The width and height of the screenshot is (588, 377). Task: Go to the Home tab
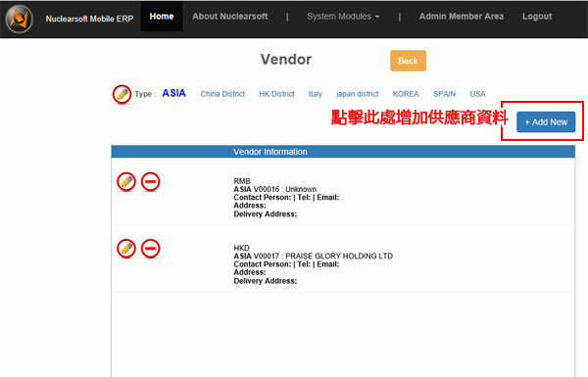[162, 17]
